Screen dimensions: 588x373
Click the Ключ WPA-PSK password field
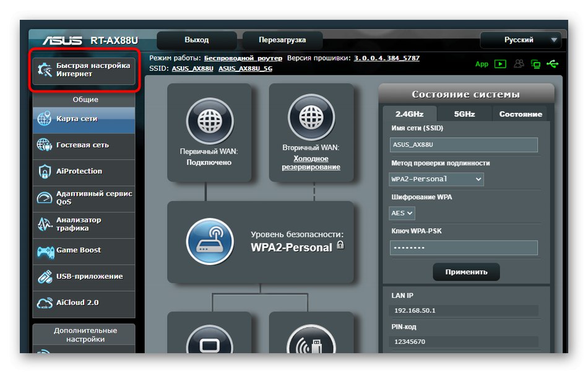464,248
